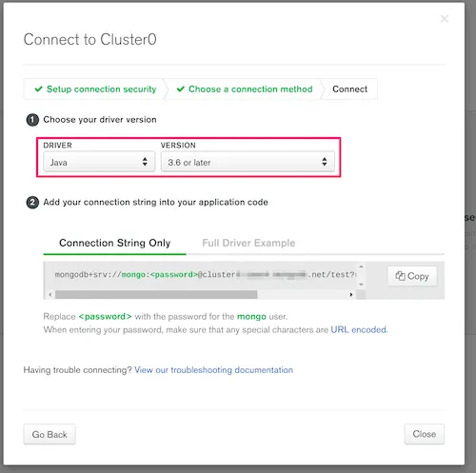Open the URL encoded link
Viewport: 476px width, 473px height.
pos(359,330)
